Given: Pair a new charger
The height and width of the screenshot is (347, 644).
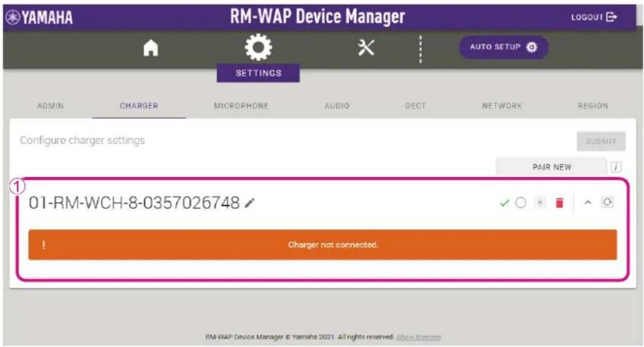Looking at the screenshot, I should tap(552, 167).
